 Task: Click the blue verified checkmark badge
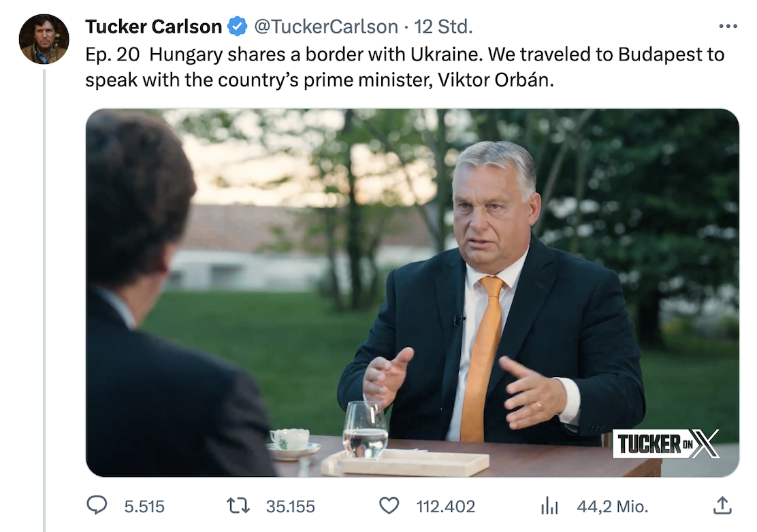coord(238,27)
